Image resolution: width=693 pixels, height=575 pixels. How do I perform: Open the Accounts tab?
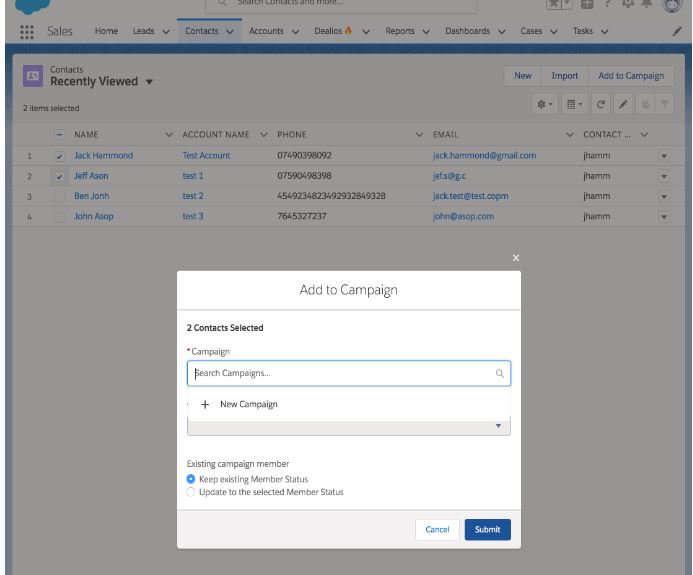coord(266,31)
